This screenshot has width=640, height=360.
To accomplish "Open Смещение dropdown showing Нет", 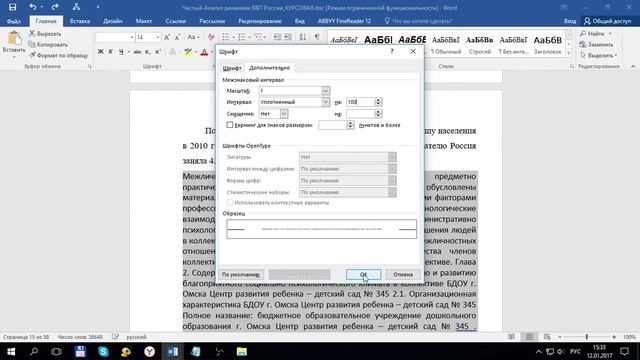I will pyautogui.click(x=284, y=114).
